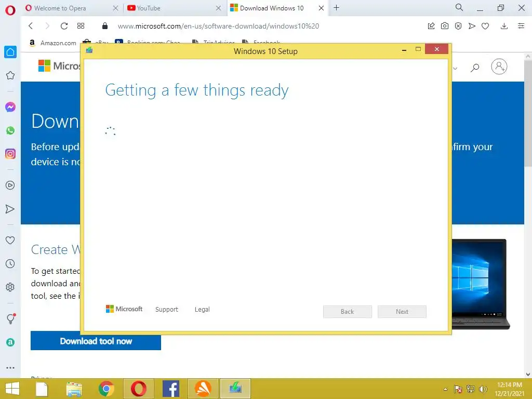The image size is (532, 399).
Task: Go back with the browser back arrow
Action: [x=31, y=26]
